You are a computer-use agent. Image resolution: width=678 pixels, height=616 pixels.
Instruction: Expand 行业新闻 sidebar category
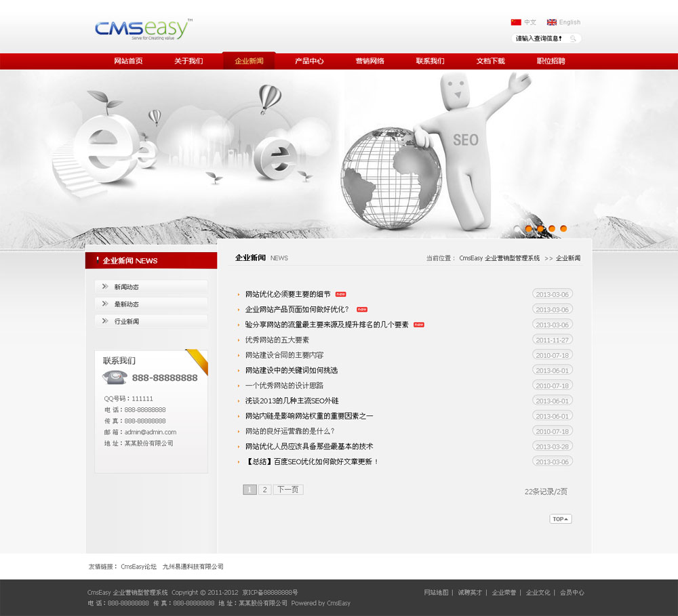click(127, 321)
